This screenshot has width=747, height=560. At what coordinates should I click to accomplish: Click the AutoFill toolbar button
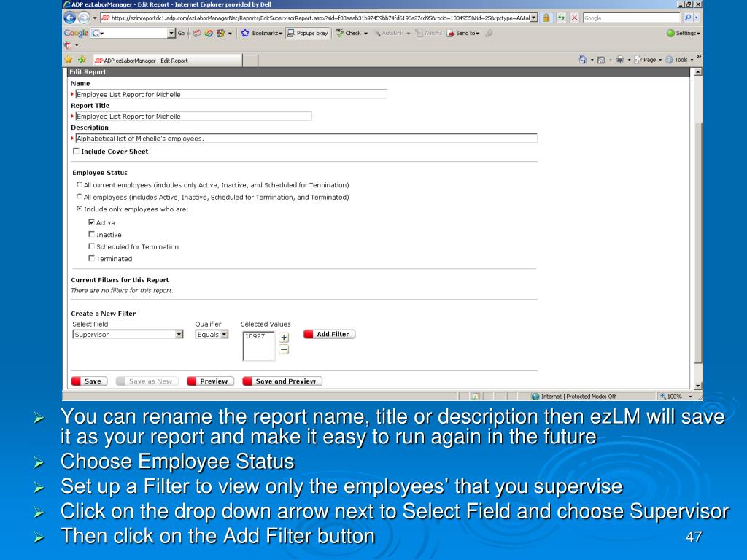click(429, 33)
